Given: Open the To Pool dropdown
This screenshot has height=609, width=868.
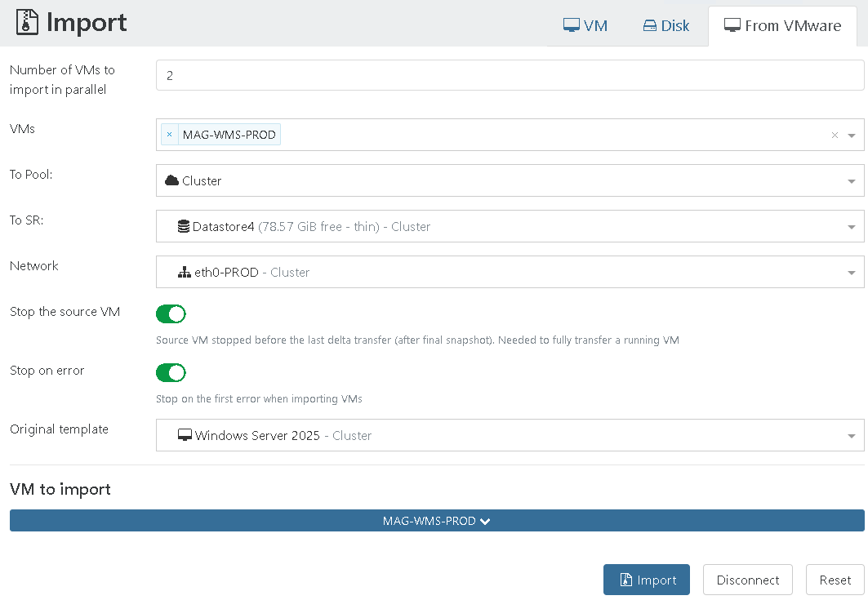Looking at the screenshot, I should point(852,181).
